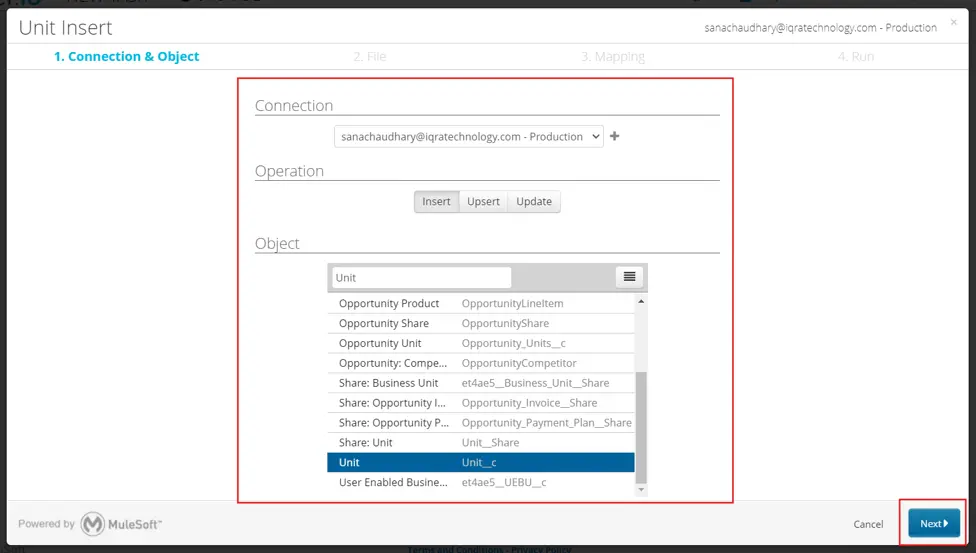
Task: Select the User Enabled Busine... row
Action: [x=481, y=482]
